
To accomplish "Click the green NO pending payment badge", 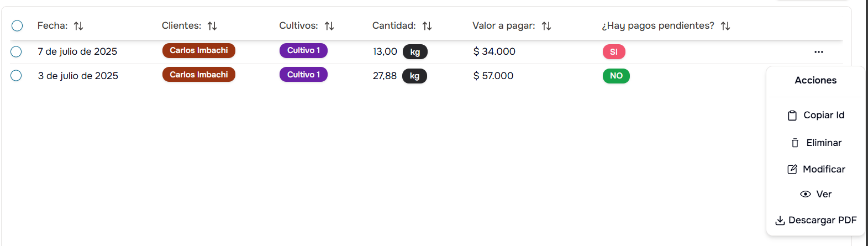I will 616,76.
